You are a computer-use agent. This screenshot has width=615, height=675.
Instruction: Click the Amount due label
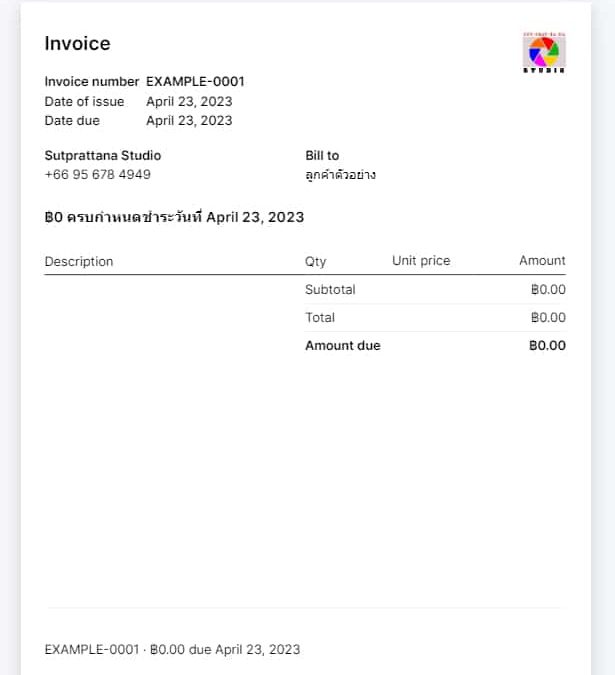343,345
